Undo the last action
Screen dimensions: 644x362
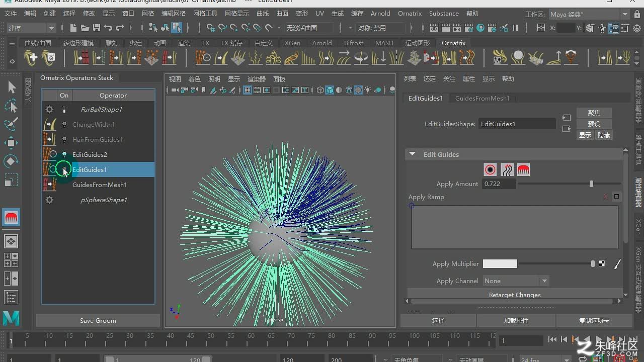pos(108,28)
